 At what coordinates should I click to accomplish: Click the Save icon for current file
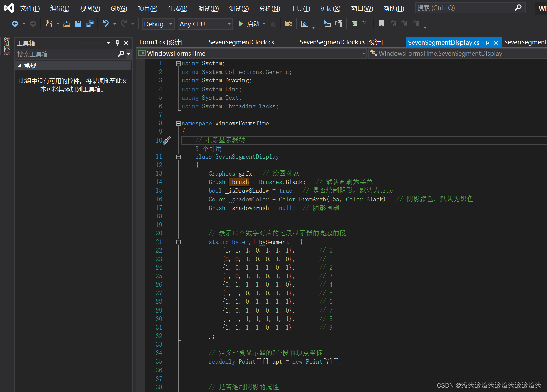click(78, 24)
